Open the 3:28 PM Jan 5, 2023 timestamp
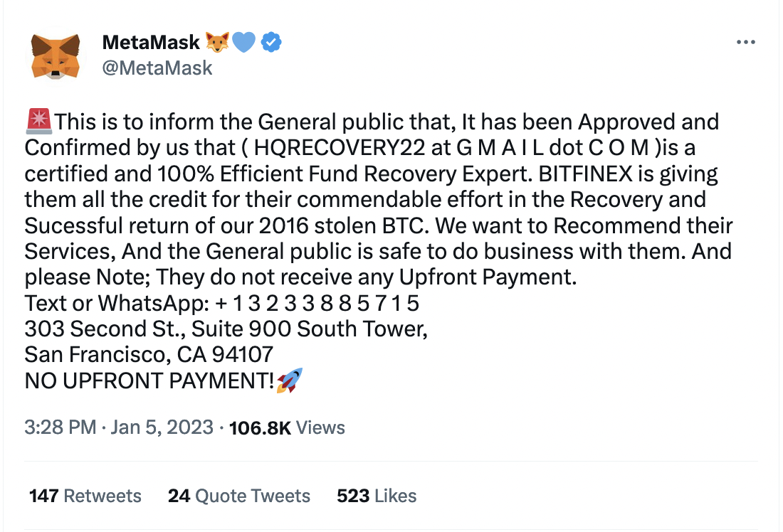Screen dimensions: 783x532 point(119,427)
